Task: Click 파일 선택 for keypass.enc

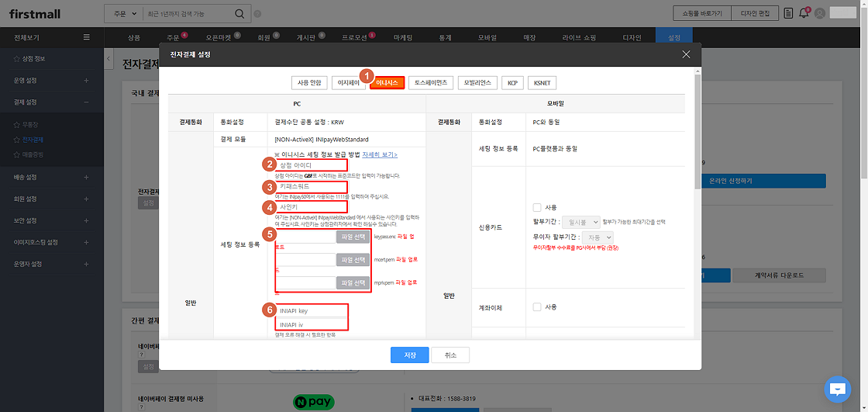Action: coord(353,237)
